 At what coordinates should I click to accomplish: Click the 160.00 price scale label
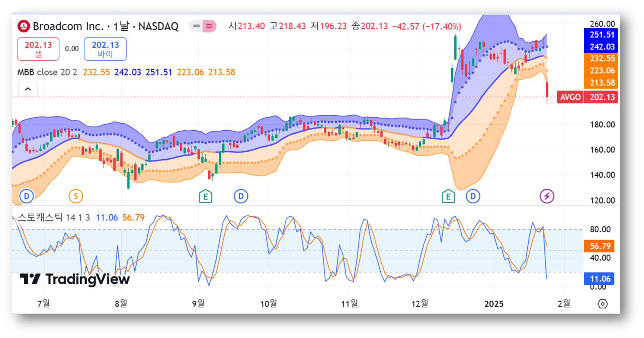pyautogui.click(x=602, y=150)
